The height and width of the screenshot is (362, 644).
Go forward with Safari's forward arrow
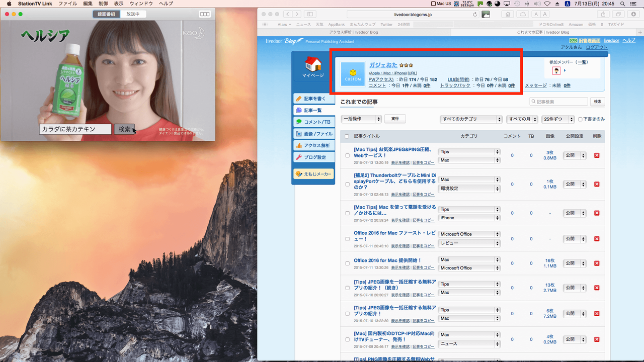[297, 14]
